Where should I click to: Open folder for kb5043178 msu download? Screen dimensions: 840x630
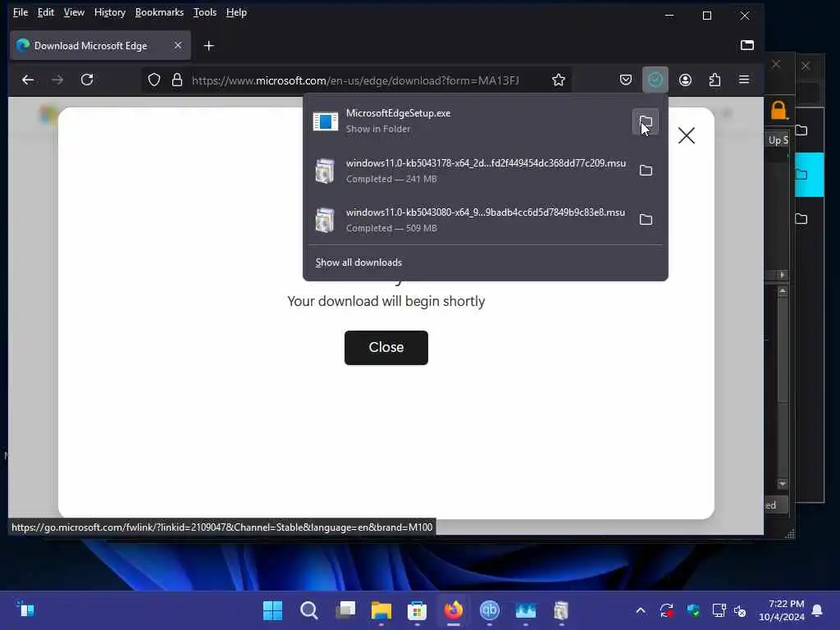646,171
